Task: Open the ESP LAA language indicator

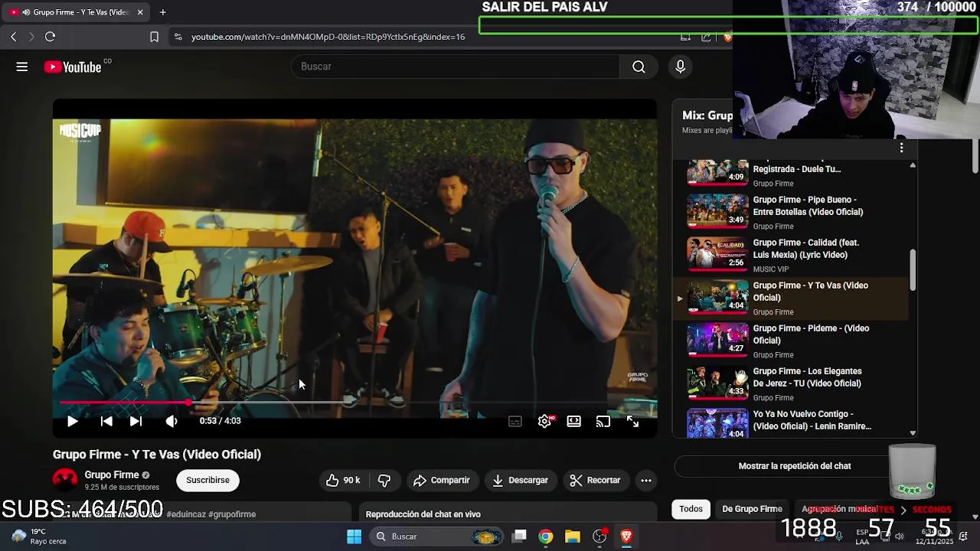Action: coord(862,536)
